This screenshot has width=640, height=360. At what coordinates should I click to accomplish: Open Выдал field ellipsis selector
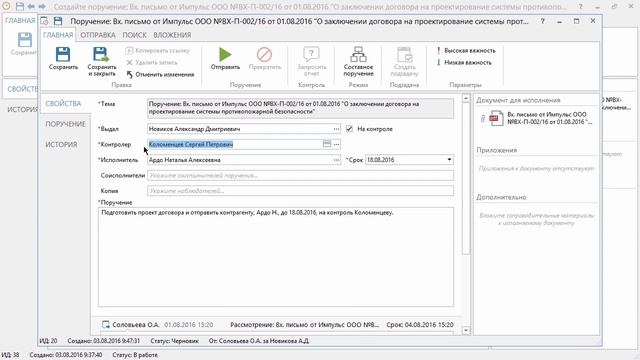[336, 129]
